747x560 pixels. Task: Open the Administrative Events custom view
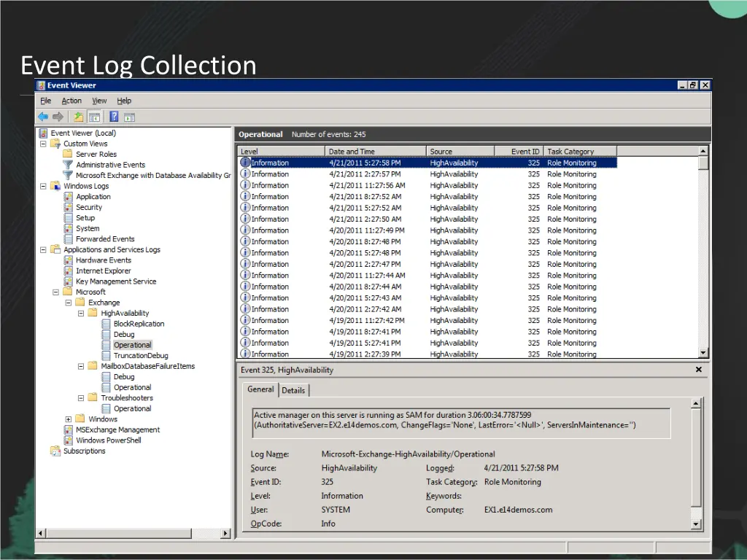(111, 165)
